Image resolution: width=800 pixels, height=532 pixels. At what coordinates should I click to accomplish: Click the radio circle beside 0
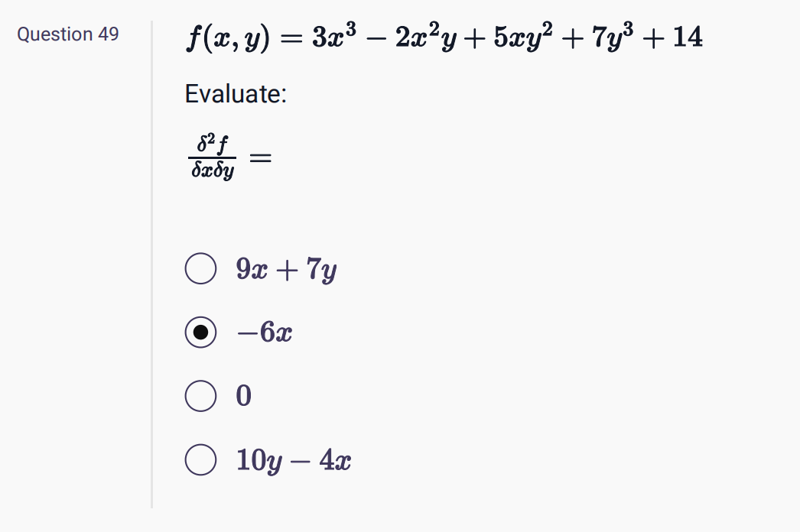(200, 396)
